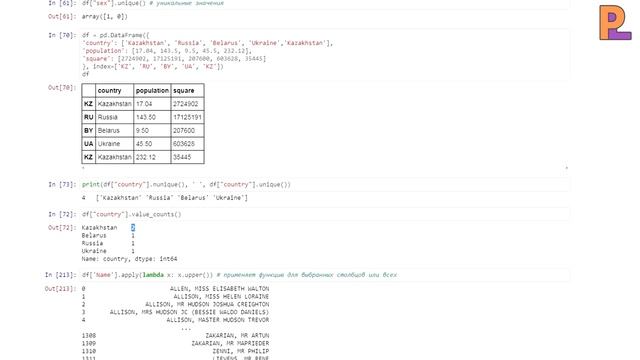The height and width of the screenshot is (360, 640).
Task: Click population value 9.50
Action: [152, 131]
